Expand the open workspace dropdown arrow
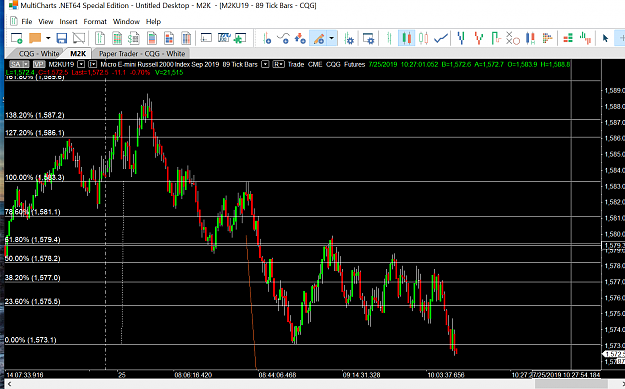625x389 pixels. [48, 38]
